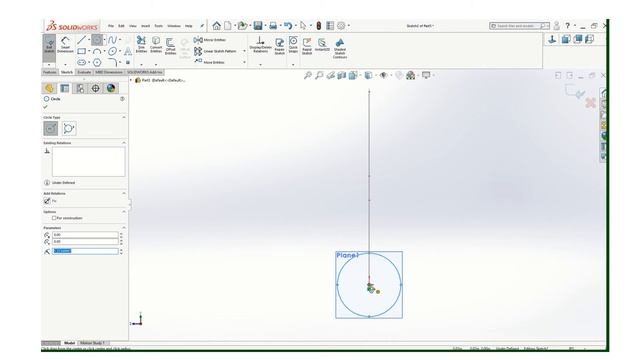
Task: Click Repair Sketch tool
Action: (280, 46)
